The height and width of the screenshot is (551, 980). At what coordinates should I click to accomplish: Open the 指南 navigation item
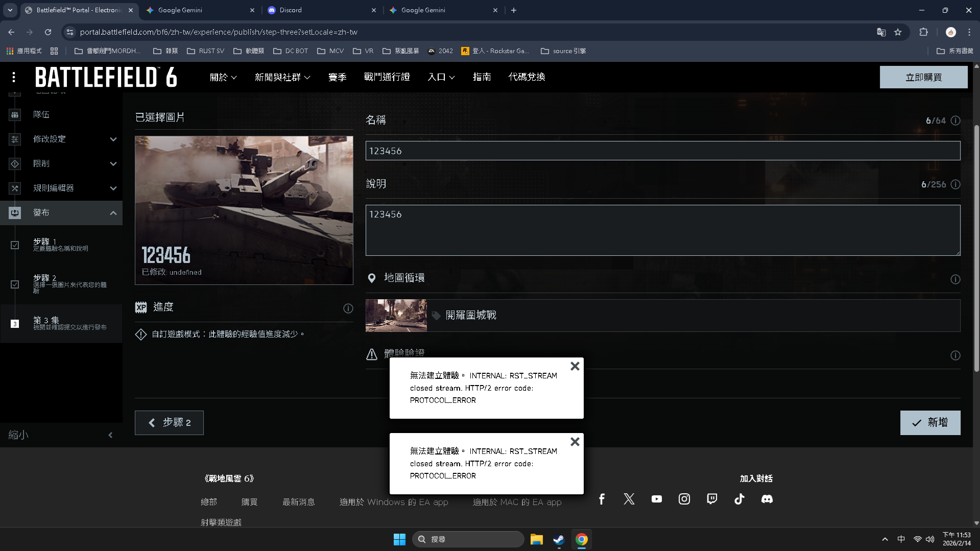point(482,77)
